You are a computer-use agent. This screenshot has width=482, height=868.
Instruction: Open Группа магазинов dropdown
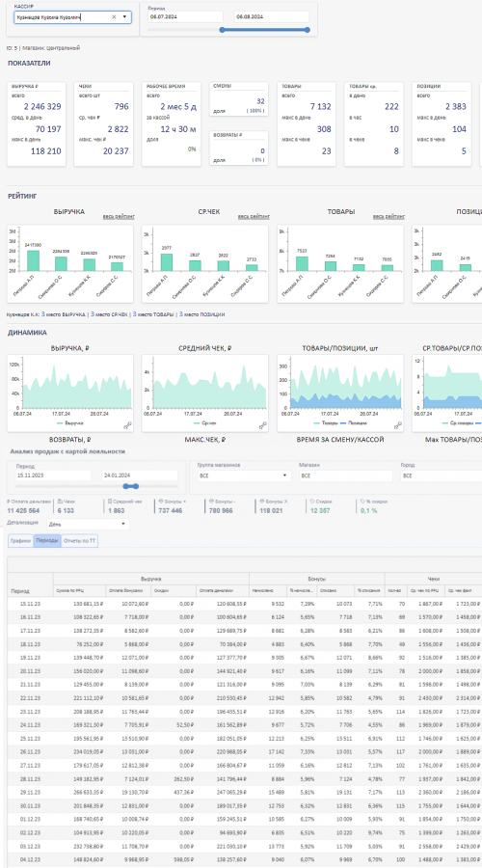coord(243,475)
